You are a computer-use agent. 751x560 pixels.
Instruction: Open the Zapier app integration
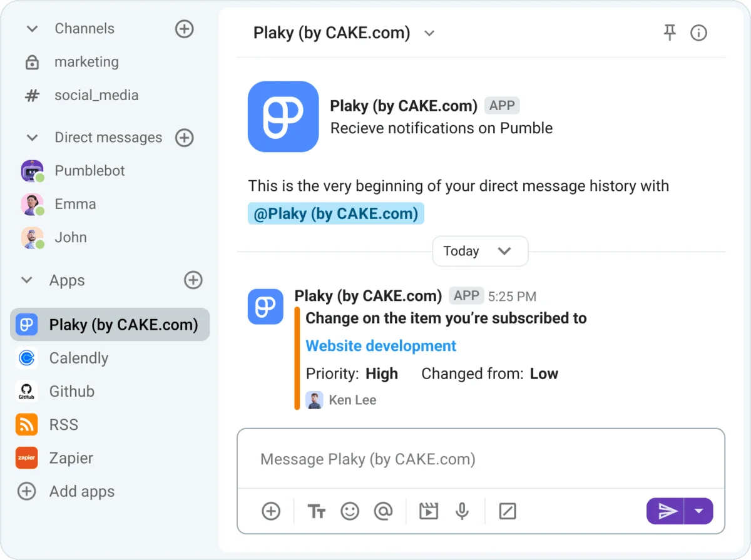(x=71, y=458)
